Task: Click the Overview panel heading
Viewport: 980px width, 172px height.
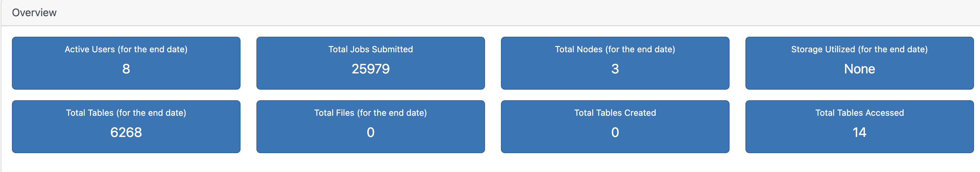Action: click(34, 13)
